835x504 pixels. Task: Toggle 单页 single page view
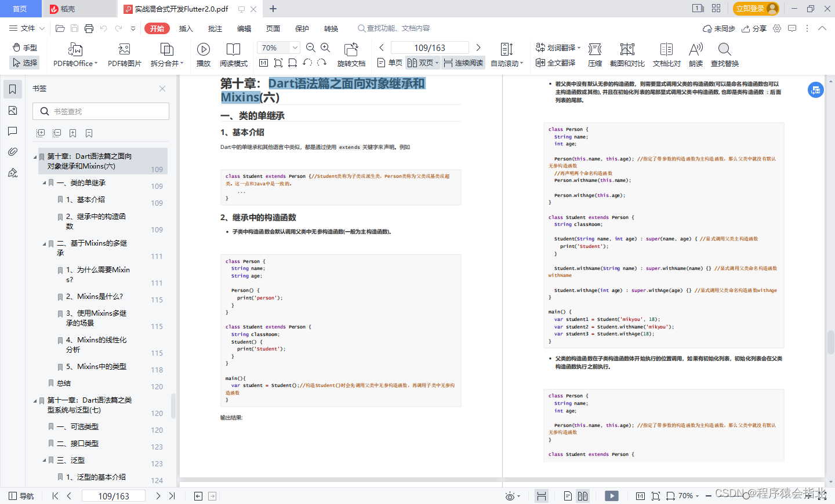point(390,63)
